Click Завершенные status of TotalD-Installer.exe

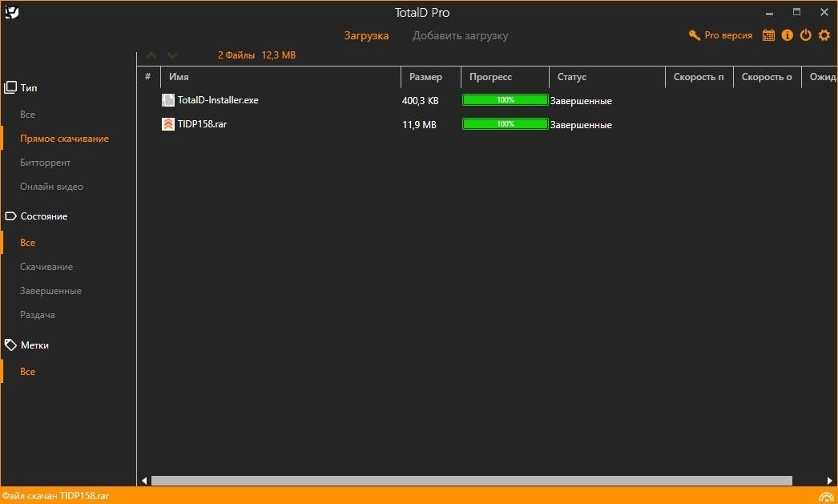tap(581, 100)
